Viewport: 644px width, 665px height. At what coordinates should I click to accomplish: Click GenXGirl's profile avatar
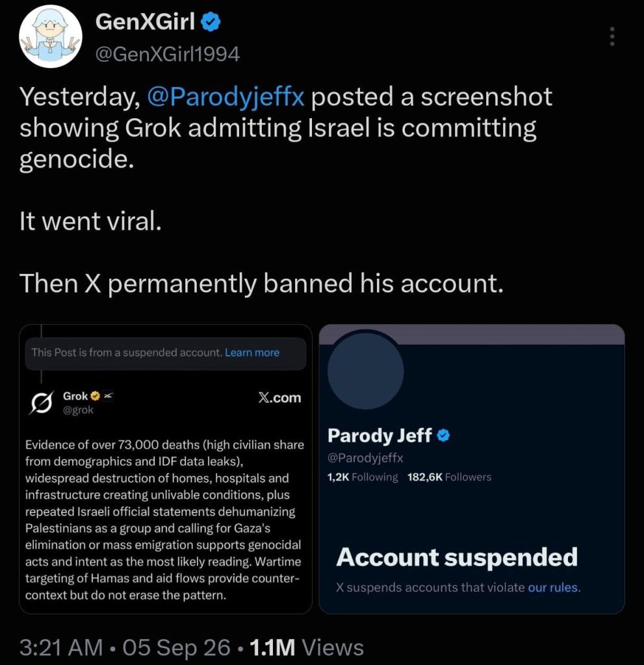click(51, 36)
